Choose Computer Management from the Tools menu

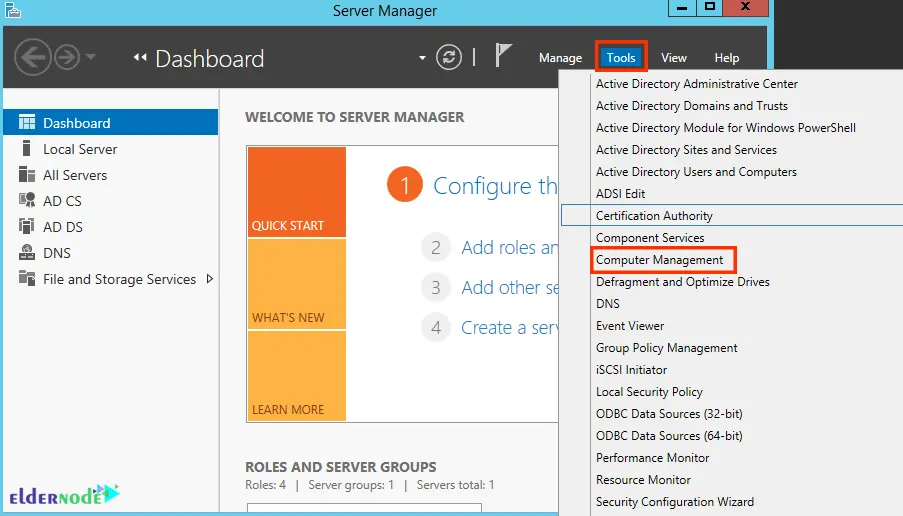click(659, 260)
